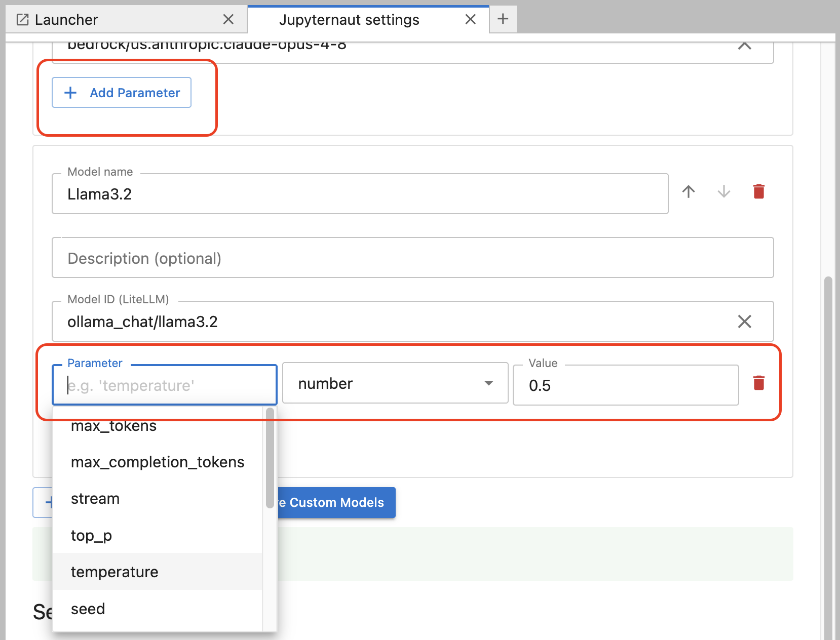Screen dimensions: 840x640
Task: Close the Jupyternaut settings tab
Action: [x=470, y=19]
